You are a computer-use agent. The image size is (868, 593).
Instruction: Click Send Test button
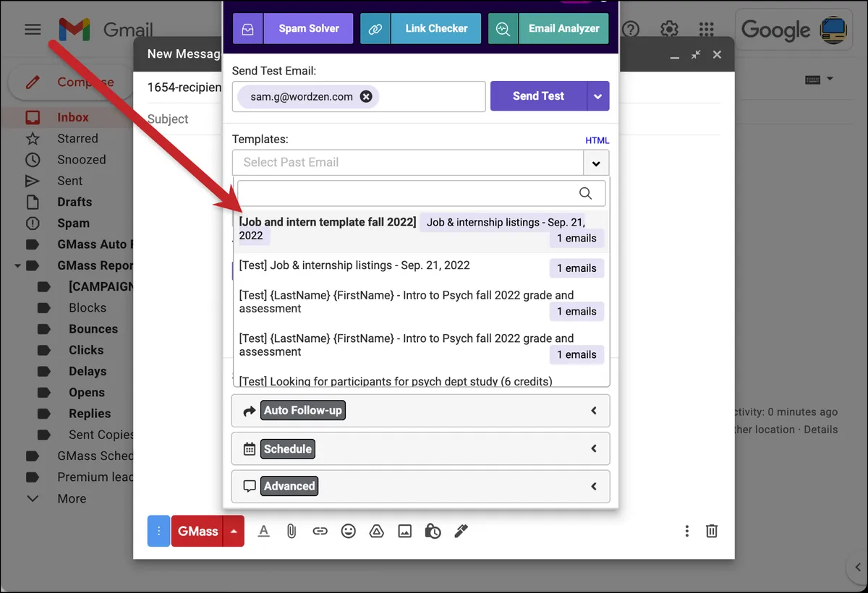click(538, 96)
